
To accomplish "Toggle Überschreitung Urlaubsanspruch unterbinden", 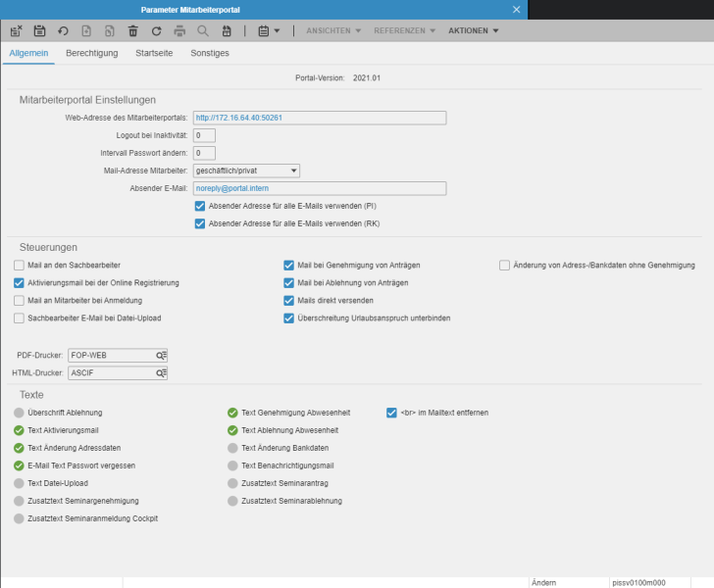I will click(x=288, y=318).
